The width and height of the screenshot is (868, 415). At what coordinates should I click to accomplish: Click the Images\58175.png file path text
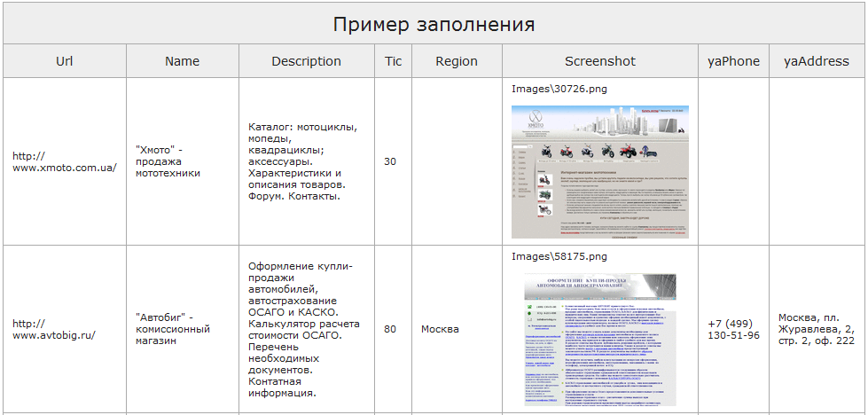(559, 256)
